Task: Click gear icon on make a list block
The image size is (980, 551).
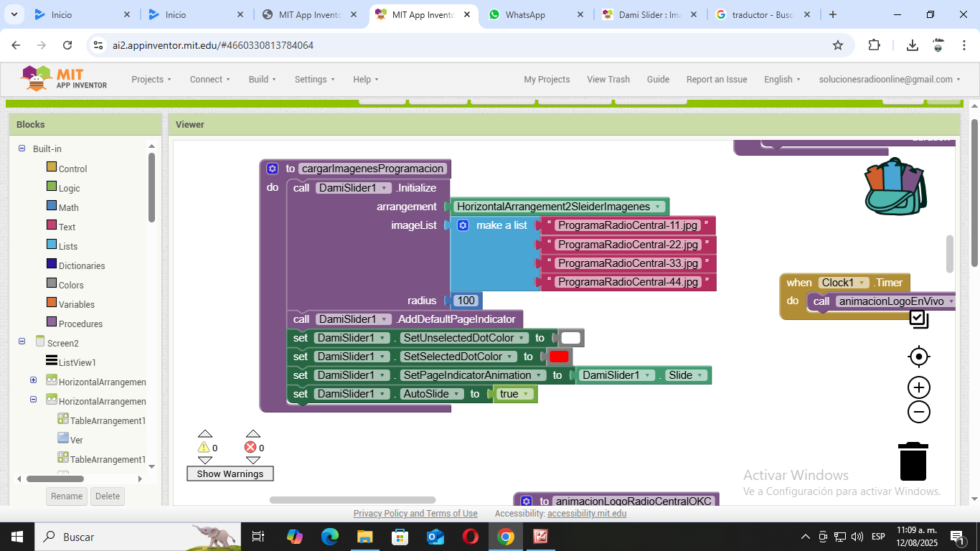Action: click(x=463, y=225)
